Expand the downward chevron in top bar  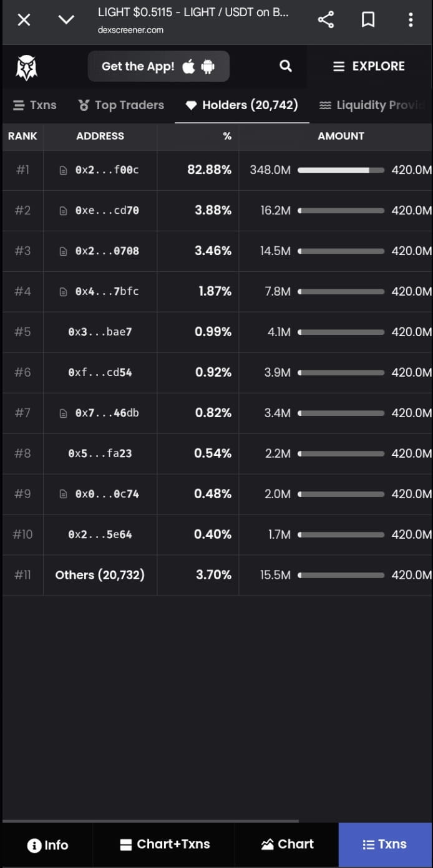click(x=66, y=20)
